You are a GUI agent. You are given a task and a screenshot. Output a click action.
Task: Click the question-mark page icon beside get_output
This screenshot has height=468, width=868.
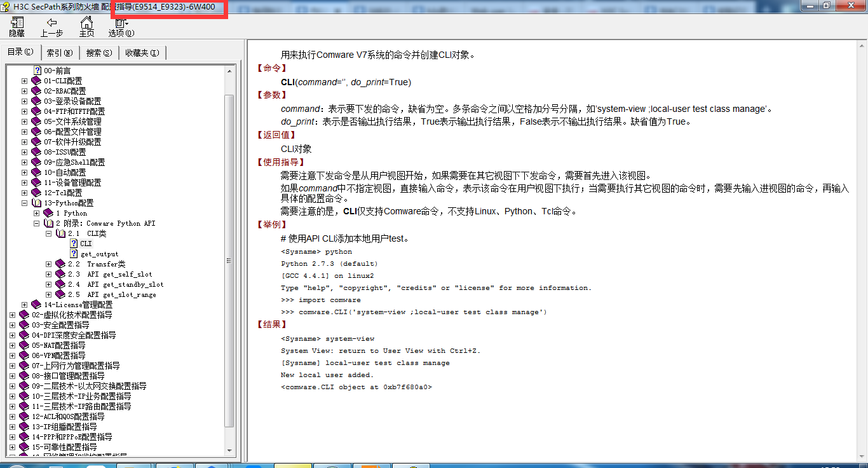74,254
